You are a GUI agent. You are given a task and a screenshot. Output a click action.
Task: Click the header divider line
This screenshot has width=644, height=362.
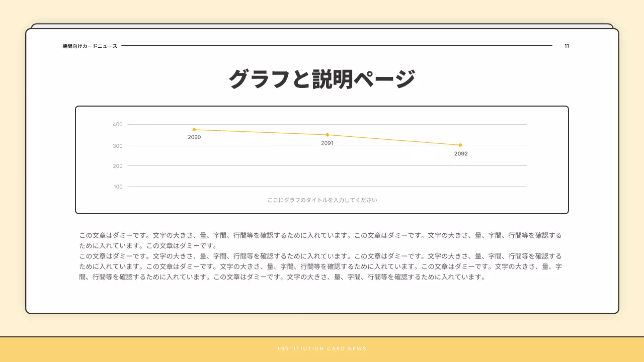[337, 45]
